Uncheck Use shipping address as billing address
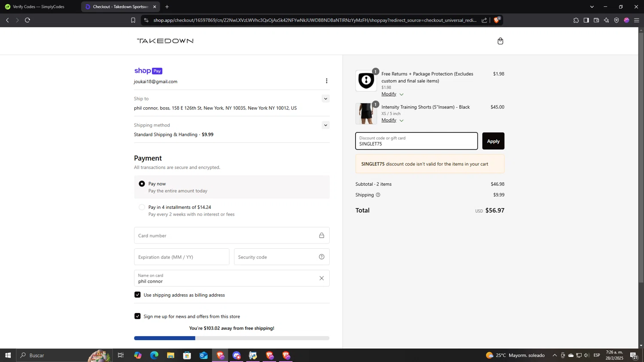This screenshot has height=362, width=644. click(x=137, y=295)
